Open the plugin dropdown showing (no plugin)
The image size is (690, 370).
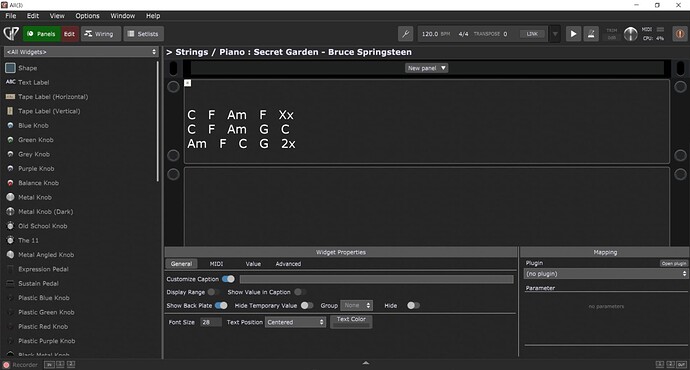tap(606, 274)
